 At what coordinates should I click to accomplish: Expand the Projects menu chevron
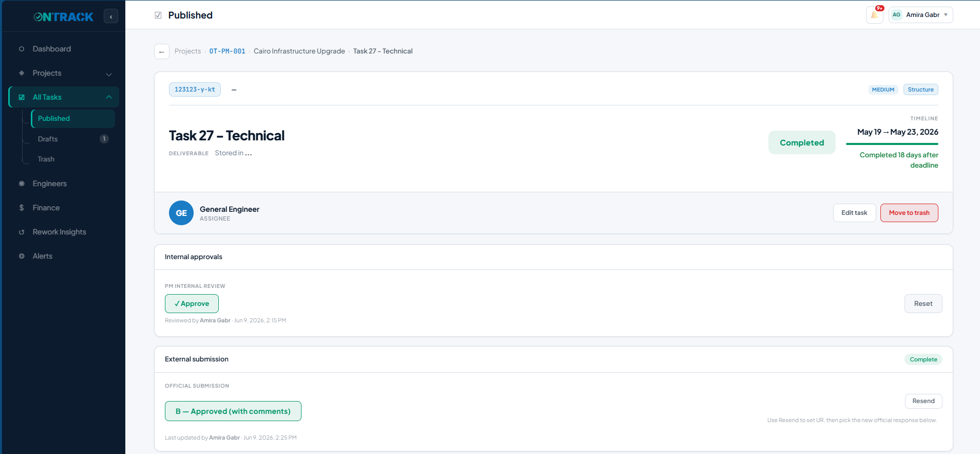pyautogui.click(x=109, y=74)
